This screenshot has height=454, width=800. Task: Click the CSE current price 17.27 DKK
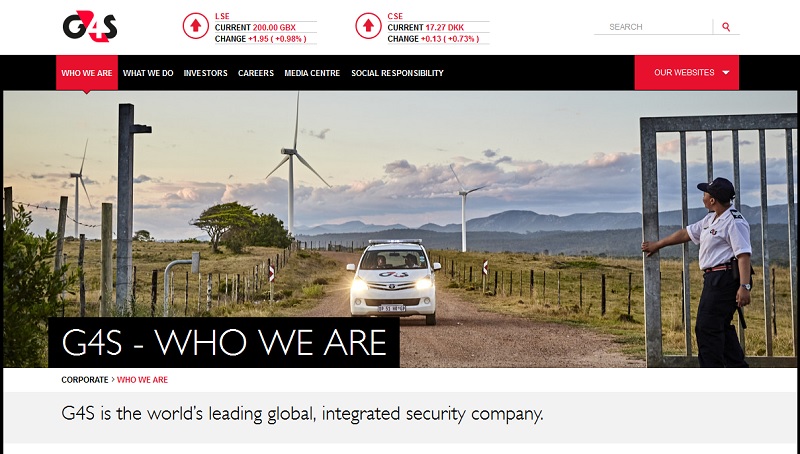[445, 28]
